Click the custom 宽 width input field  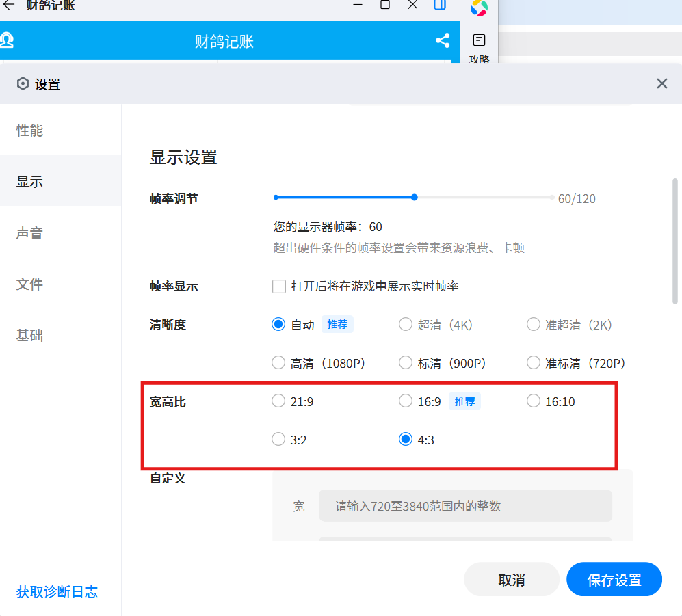coord(465,507)
